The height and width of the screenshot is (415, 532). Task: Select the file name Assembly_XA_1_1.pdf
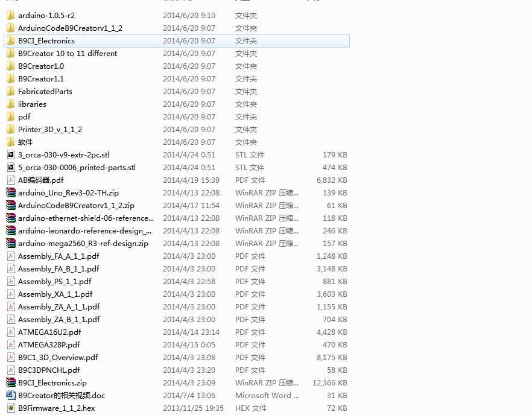[55, 294]
